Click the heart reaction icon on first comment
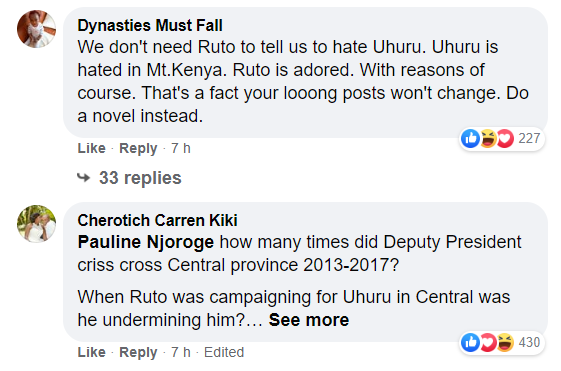561x371 pixels. pyautogui.click(x=505, y=138)
